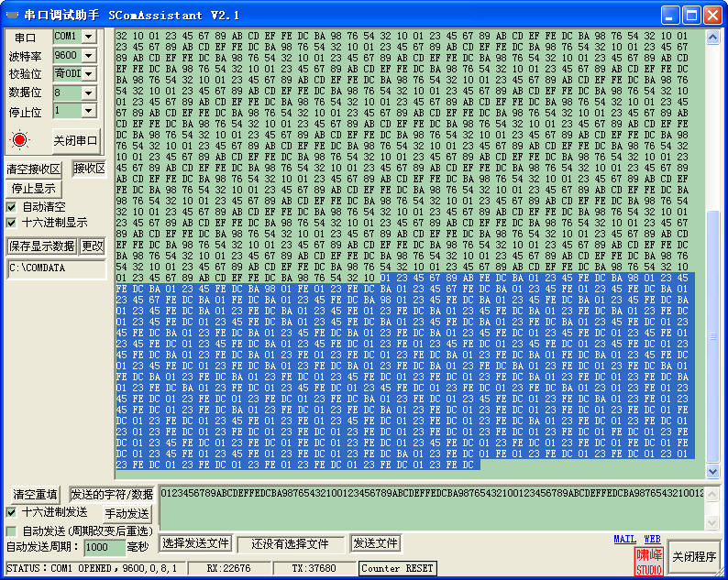The width and height of the screenshot is (728, 580).
Task: Toggle 自动清空 checkbox
Action: [x=11, y=207]
